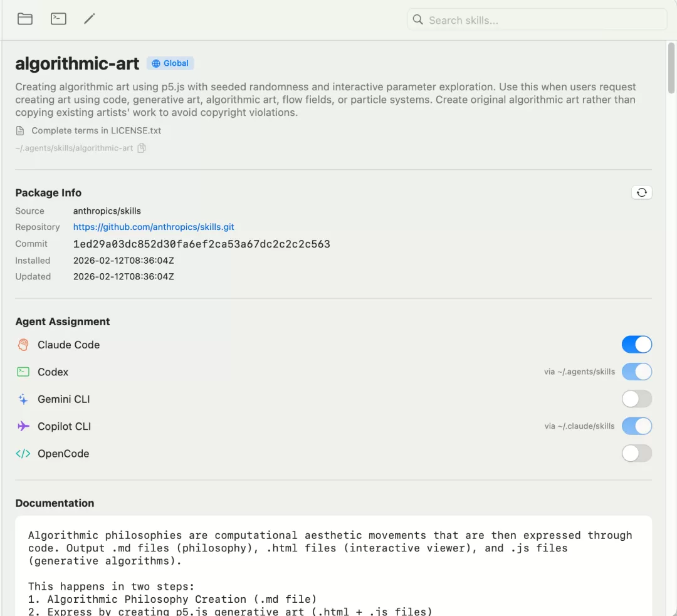Open the folder icon in toolbar
The width and height of the screenshot is (677, 616).
tap(25, 19)
